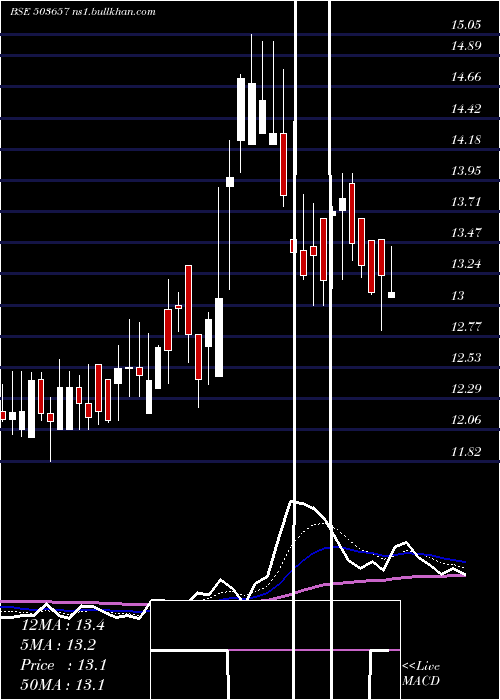
Task: Select the 14.18 price axis label
Action: (x=466, y=140)
